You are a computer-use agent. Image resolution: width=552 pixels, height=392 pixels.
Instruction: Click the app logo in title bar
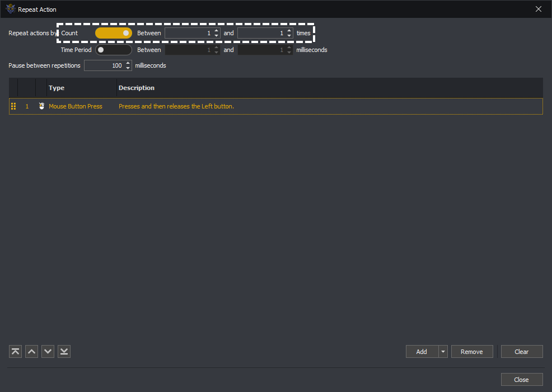11,9
